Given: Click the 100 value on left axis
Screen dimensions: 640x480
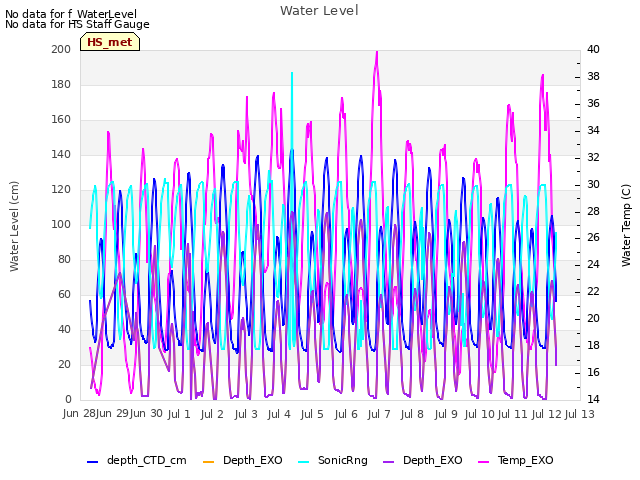Looking at the screenshot, I should point(61,224).
